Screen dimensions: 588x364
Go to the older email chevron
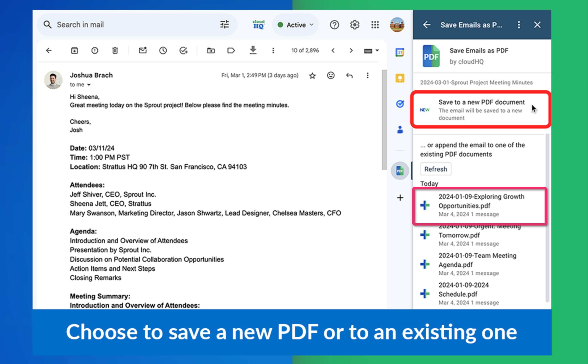pos(351,51)
